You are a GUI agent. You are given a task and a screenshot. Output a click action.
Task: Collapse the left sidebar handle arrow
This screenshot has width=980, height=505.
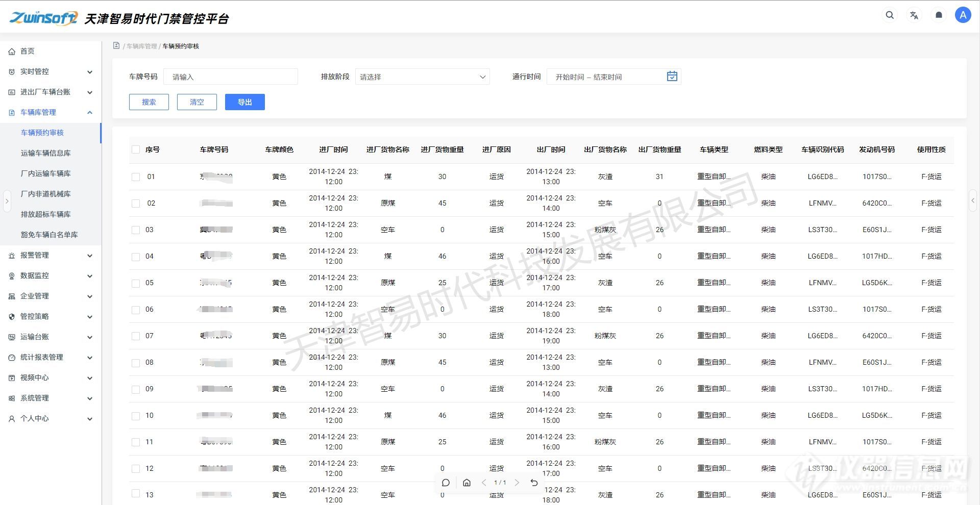7,201
